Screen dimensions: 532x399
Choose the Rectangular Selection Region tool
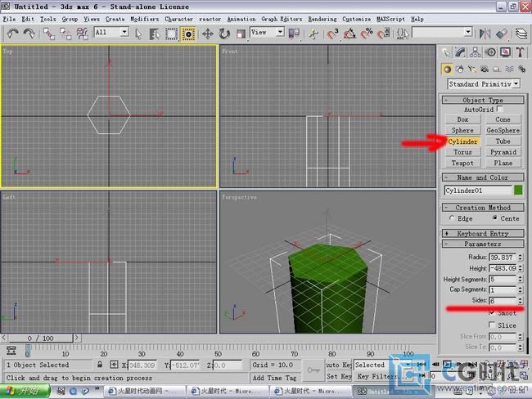point(171,34)
